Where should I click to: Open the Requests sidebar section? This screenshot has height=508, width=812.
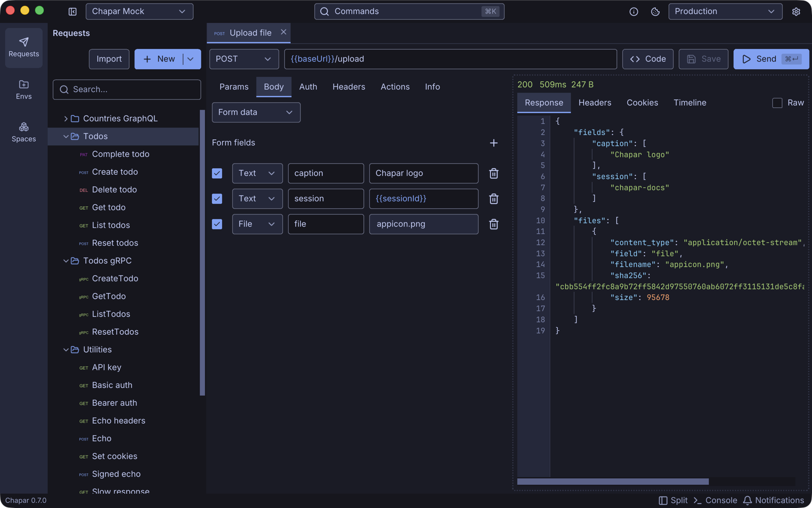pyautogui.click(x=24, y=47)
